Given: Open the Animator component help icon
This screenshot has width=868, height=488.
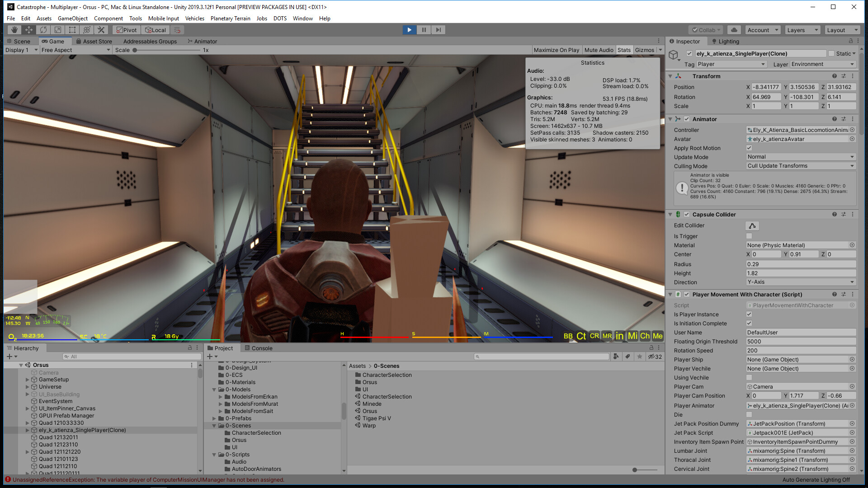Looking at the screenshot, I should (834, 119).
